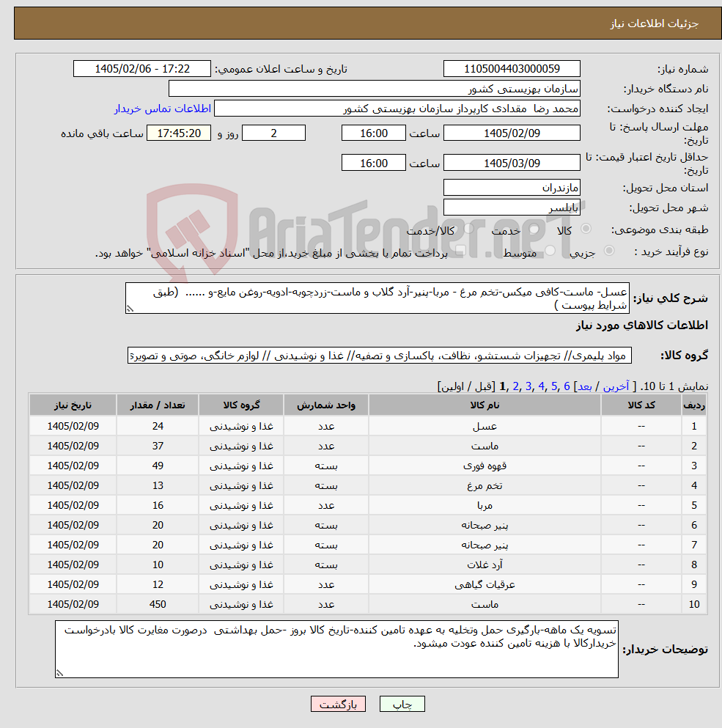Click the goods group field
The width and height of the screenshot is (722, 728).
pos(380,356)
